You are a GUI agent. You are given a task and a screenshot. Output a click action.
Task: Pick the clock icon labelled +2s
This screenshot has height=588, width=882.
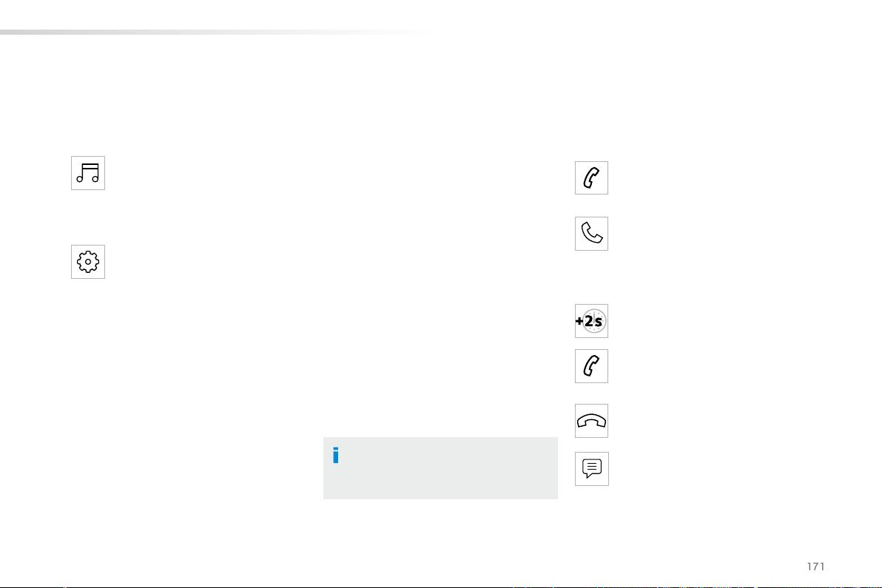coord(591,321)
